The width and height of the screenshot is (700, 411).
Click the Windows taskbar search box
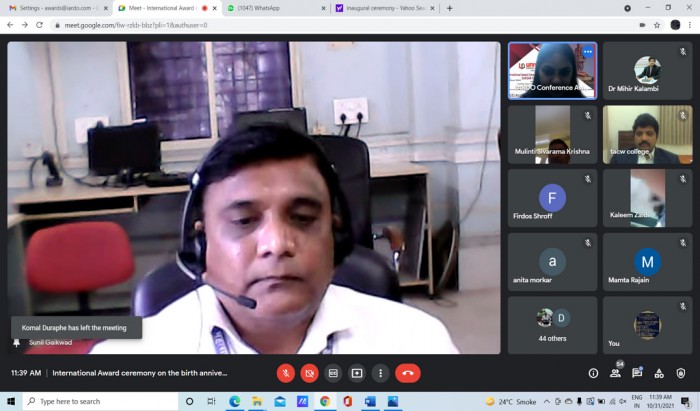(100, 402)
